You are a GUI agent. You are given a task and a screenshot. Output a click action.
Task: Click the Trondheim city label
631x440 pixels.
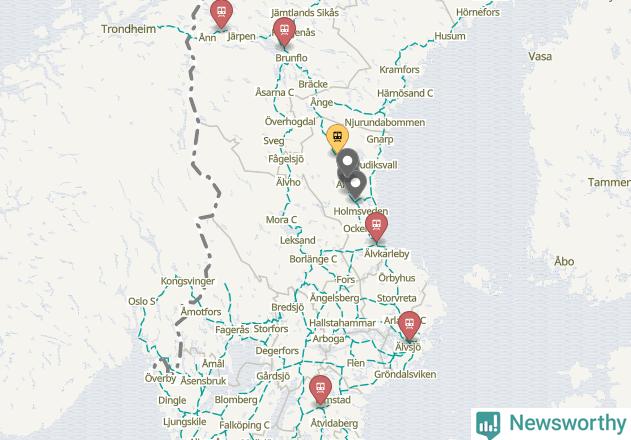click(x=128, y=29)
